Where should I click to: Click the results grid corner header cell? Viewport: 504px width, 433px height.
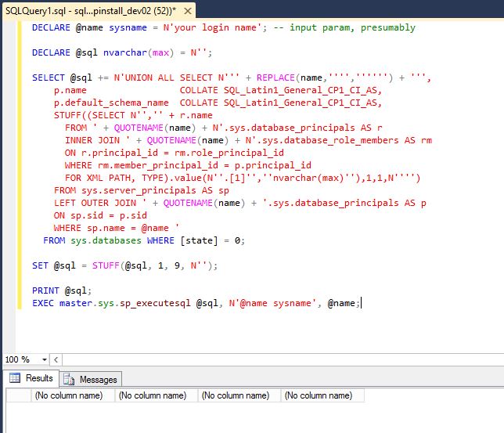(19, 395)
